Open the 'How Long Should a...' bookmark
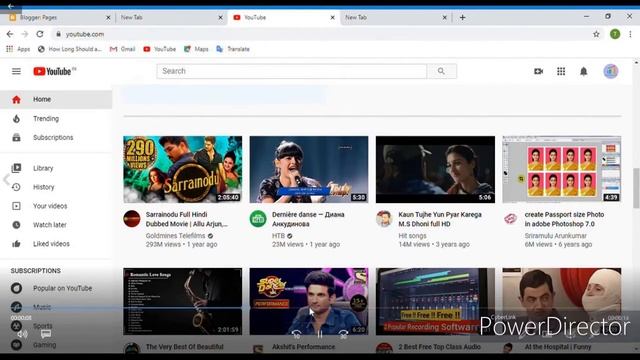 pyautogui.click(x=70, y=49)
